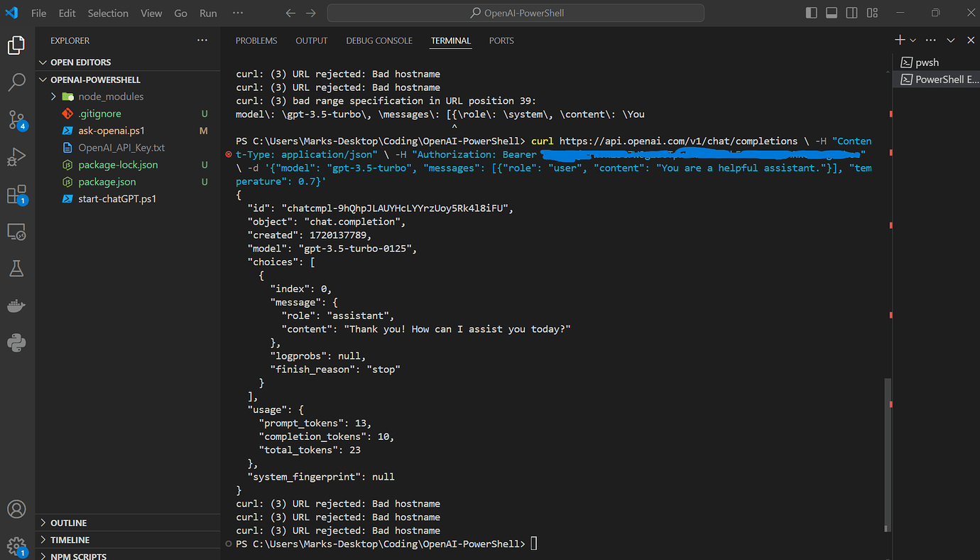The height and width of the screenshot is (560, 980).
Task: Open the OpenAI_API_Key.txt file
Action: point(128,148)
